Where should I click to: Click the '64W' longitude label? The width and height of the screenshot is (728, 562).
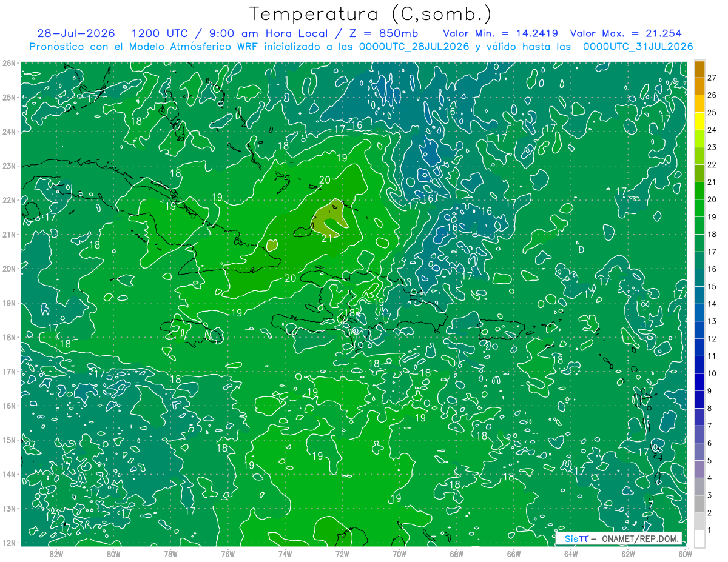coord(571,554)
